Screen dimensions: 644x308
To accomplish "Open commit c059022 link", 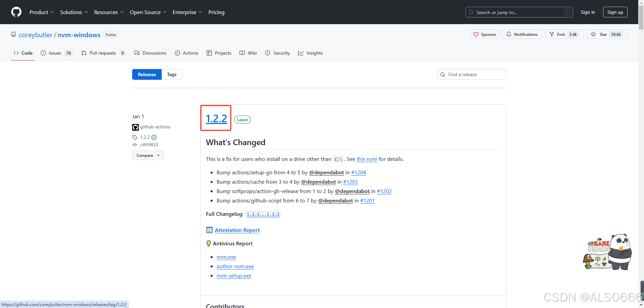I will (x=149, y=145).
